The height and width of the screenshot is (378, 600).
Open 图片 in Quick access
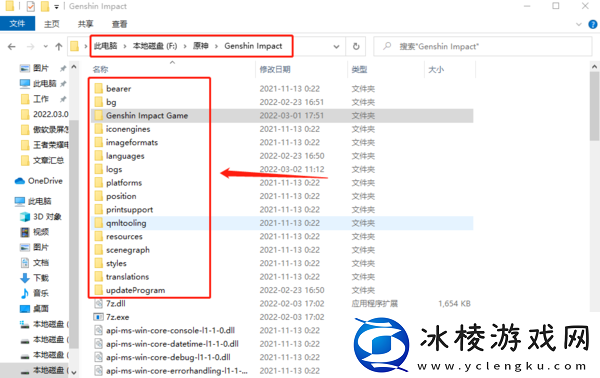pyautogui.click(x=41, y=68)
